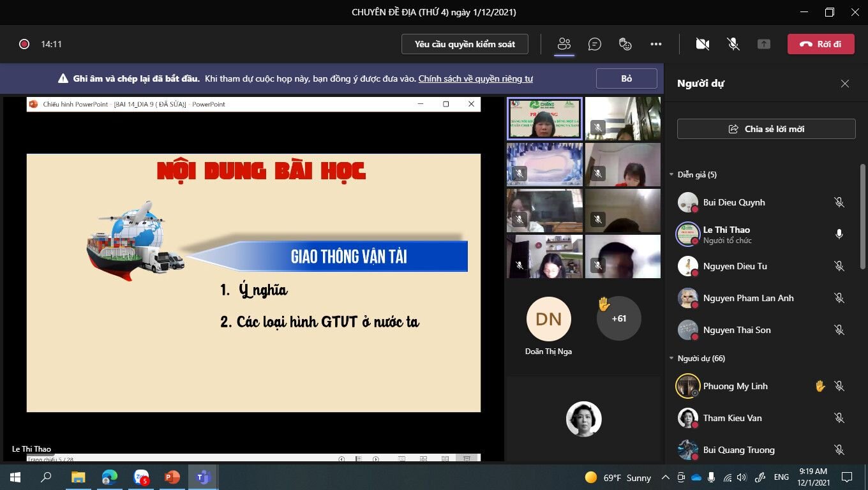Viewport: 868px width, 490px height.
Task: Toggle mute for Bui Dieu Quynh
Action: tap(839, 202)
